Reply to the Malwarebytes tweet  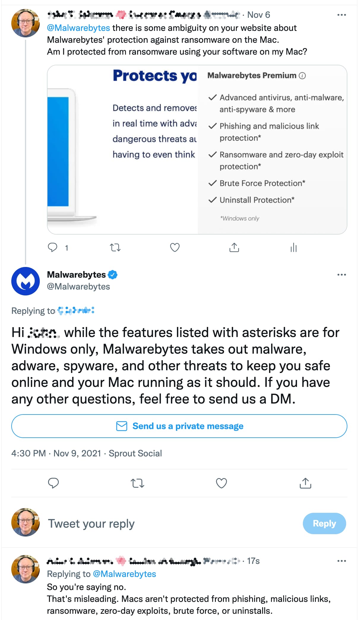pos(53,483)
